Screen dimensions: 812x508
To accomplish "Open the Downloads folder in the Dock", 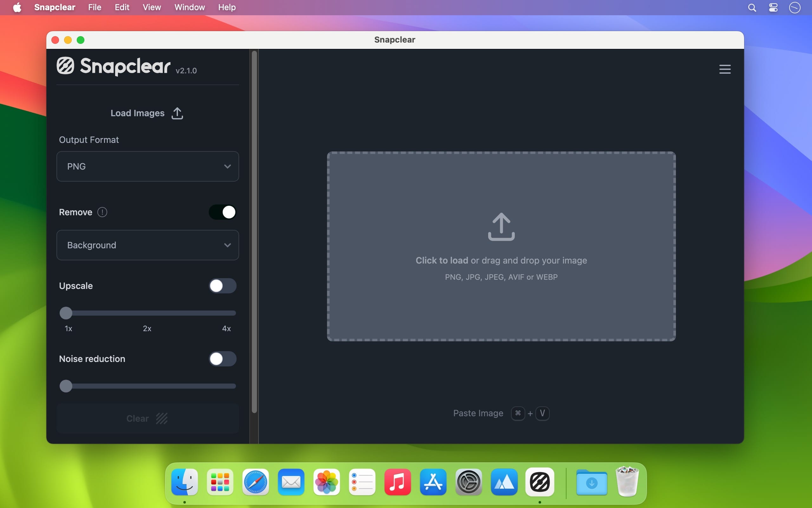I will 592,483.
